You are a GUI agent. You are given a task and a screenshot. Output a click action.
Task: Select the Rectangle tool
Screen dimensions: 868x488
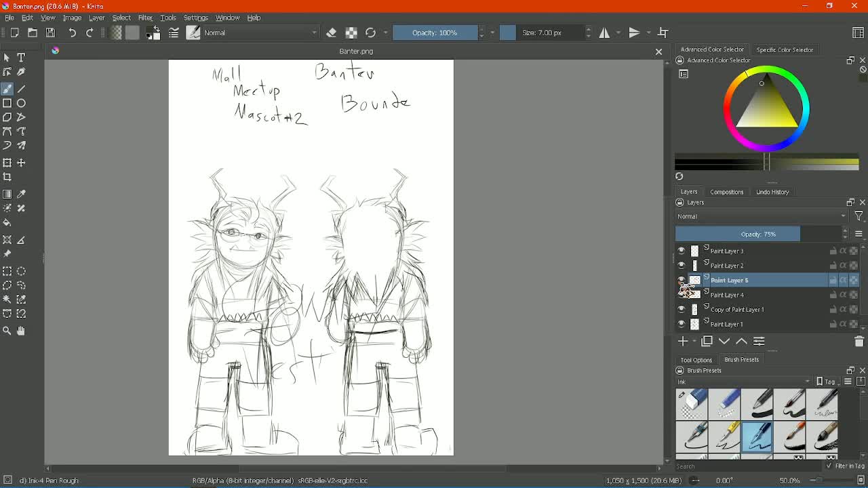pyautogui.click(x=7, y=103)
